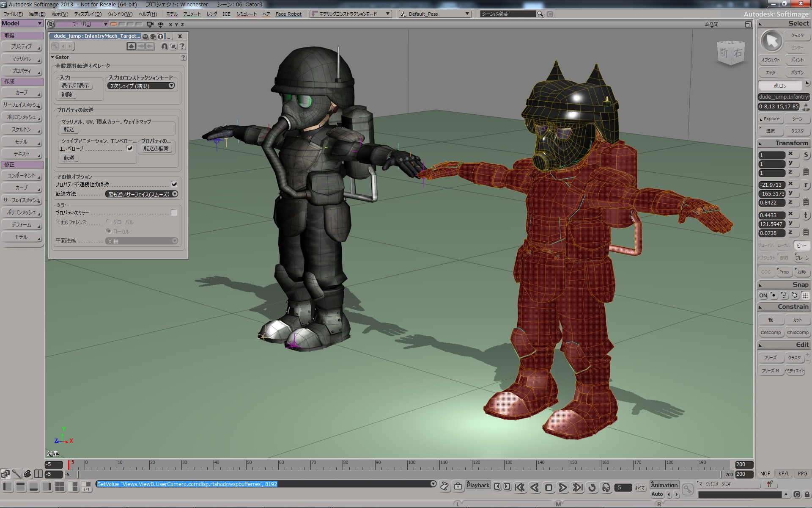Open the scene search magnifier icon
Image resolution: width=812 pixels, height=508 pixels.
tap(540, 14)
